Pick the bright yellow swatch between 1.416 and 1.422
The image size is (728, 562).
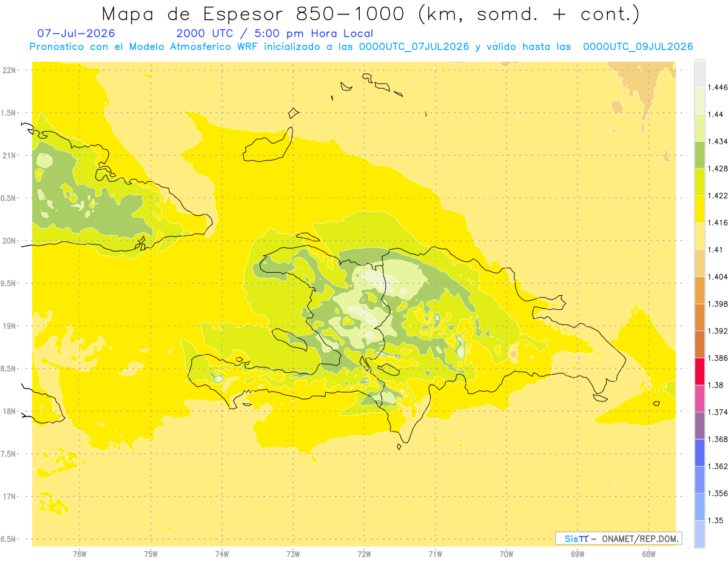699,209
